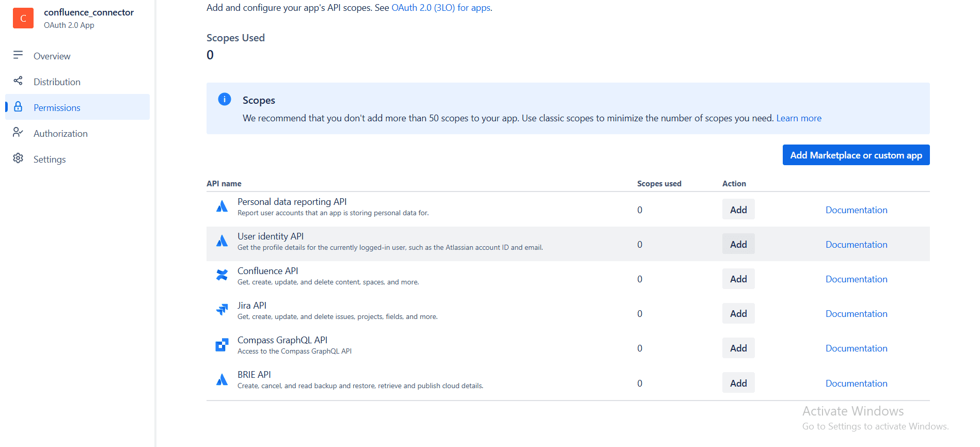The width and height of the screenshot is (980, 447).
Task: Go to the Authorization page
Action: [60, 134]
